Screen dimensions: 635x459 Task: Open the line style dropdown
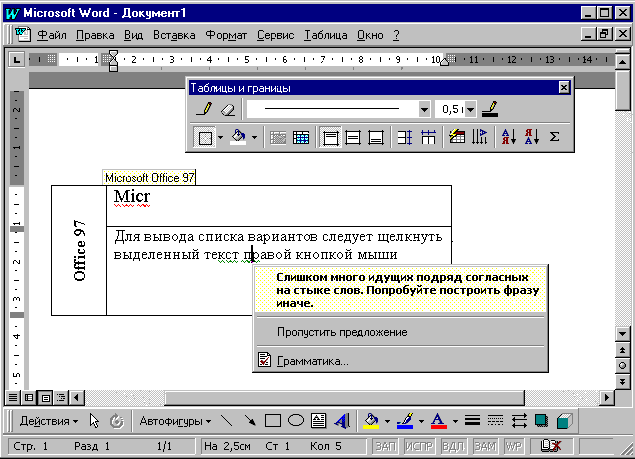424,109
